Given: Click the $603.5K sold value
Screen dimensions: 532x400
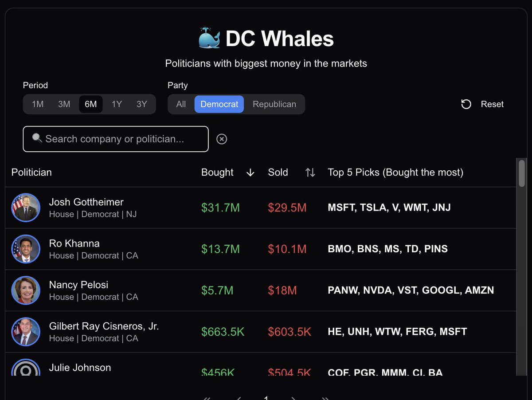Looking at the screenshot, I should pos(289,332).
